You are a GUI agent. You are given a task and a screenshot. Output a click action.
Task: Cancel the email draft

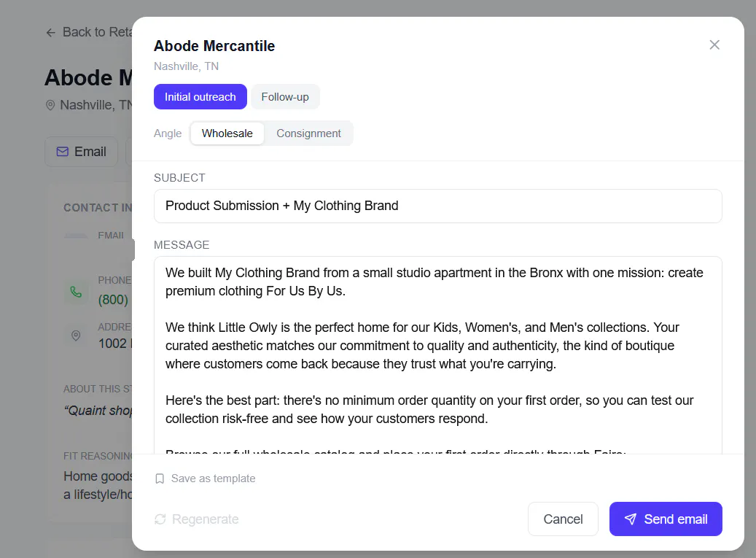pos(563,519)
